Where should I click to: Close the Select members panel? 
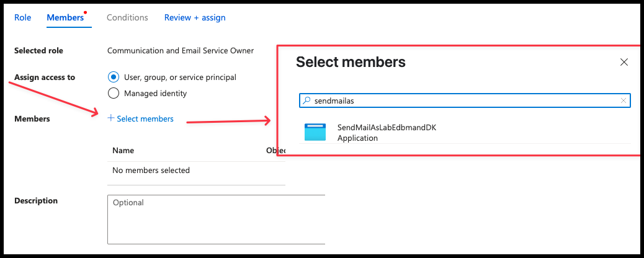(624, 63)
